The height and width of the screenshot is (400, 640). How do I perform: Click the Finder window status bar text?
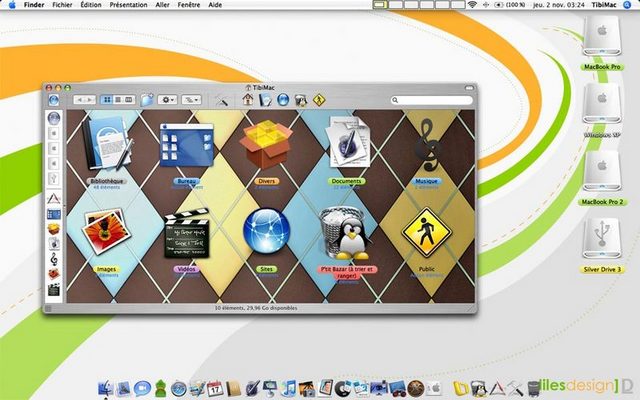pos(256,308)
